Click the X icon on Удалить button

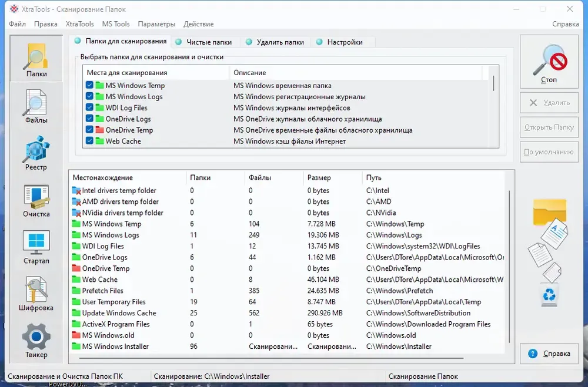click(x=533, y=103)
